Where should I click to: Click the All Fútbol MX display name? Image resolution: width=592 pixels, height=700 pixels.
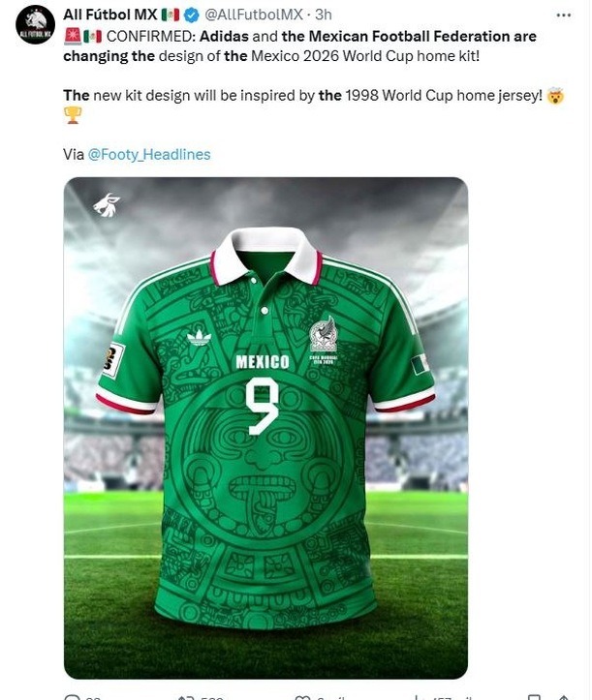coord(110,15)
